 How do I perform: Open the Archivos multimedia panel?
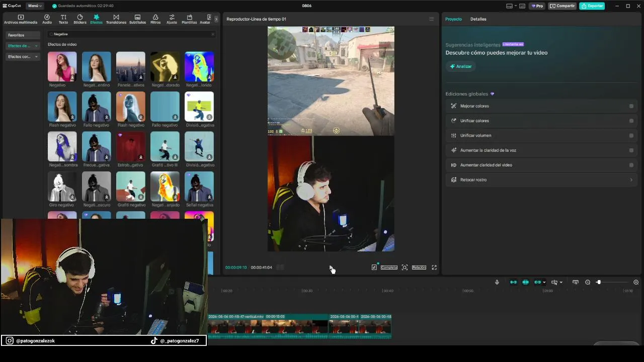tap(21, 19)
